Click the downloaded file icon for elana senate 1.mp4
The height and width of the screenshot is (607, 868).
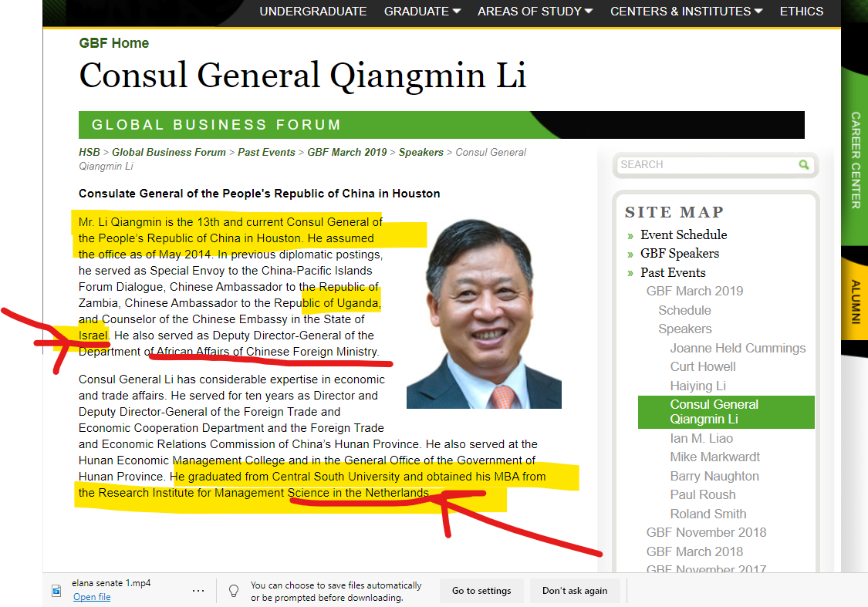click(56, 590)
